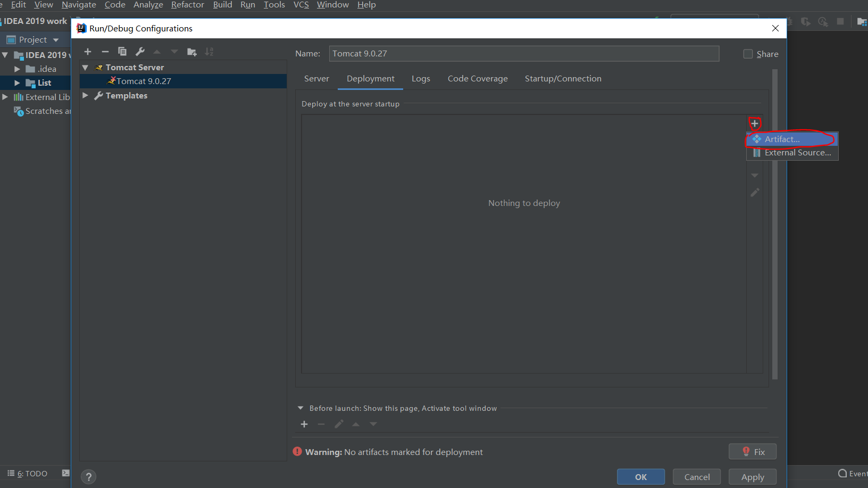
Task: Open Window menu
Action: coord(333,5)
